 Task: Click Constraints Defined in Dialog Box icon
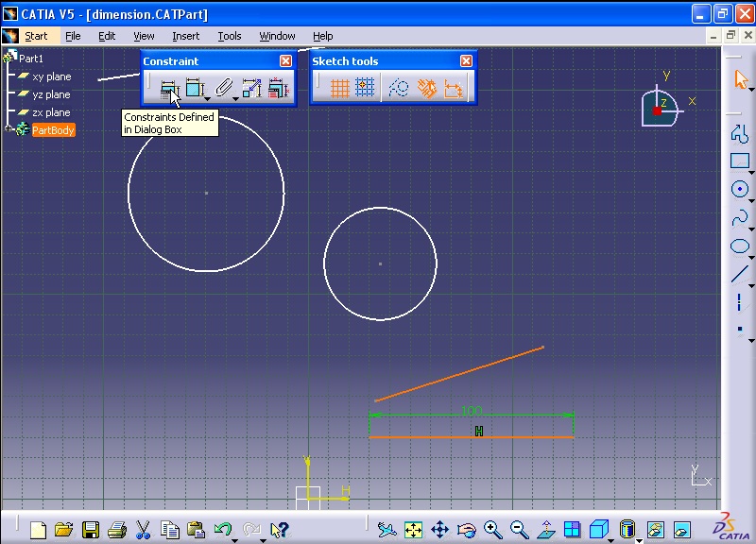click(169, 89)
